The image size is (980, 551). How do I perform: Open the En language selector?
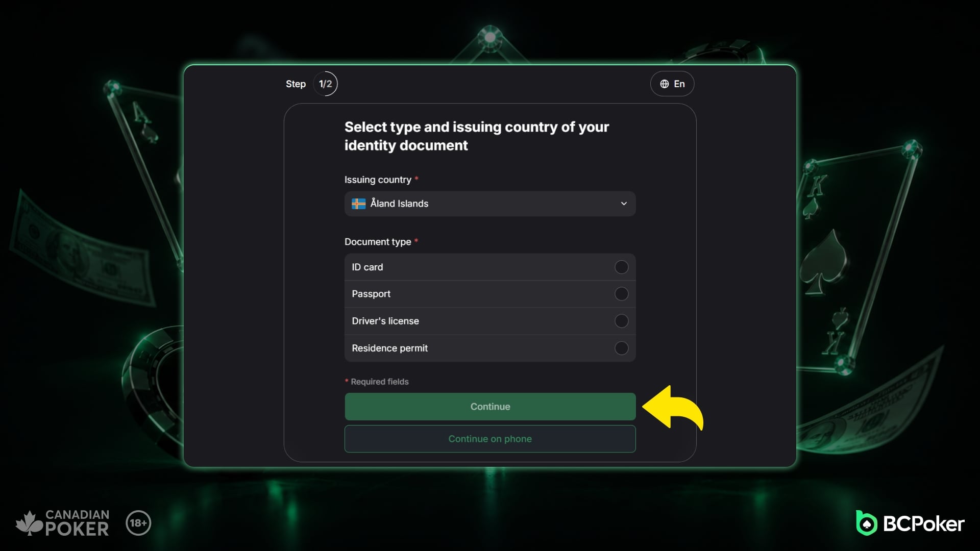672,84
